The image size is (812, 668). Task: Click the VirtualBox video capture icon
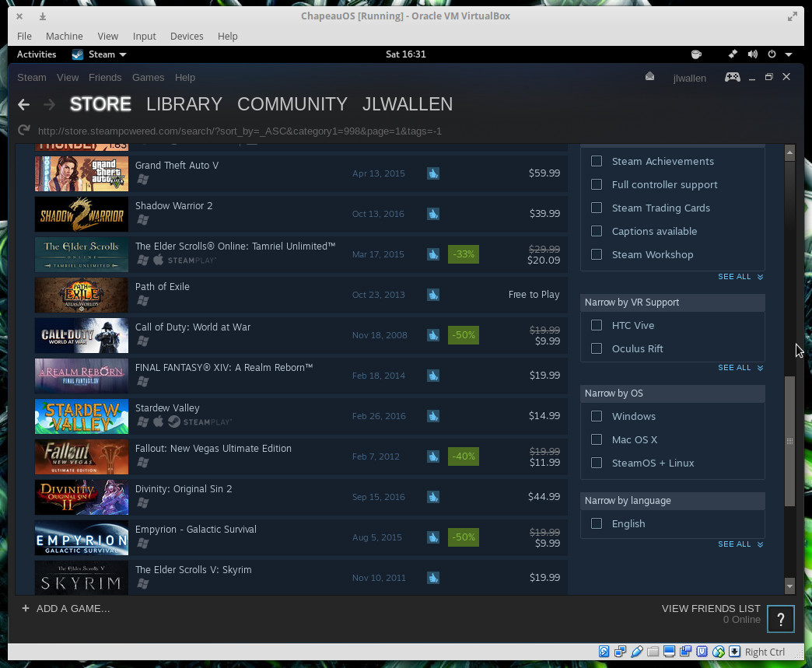pos(685,652)
